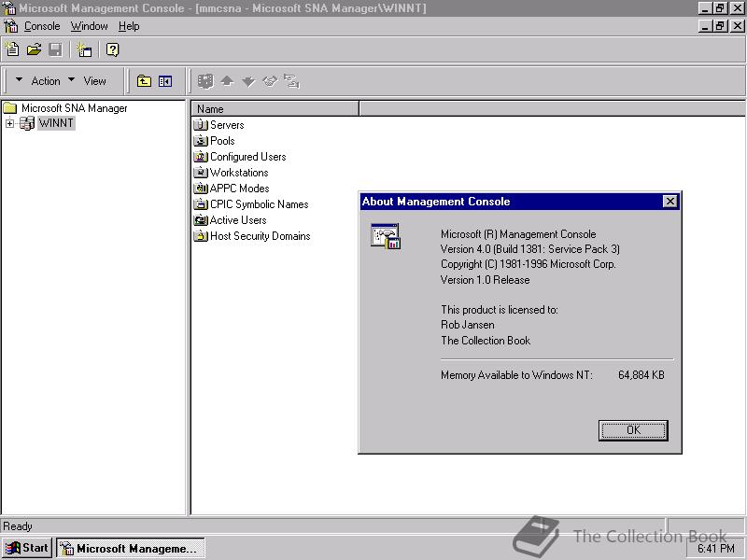Image resolution: width=747 pixels, height=560 pixels.
Task: Click the grayed down arrow Stop icon
Action: tap(248, 81)
